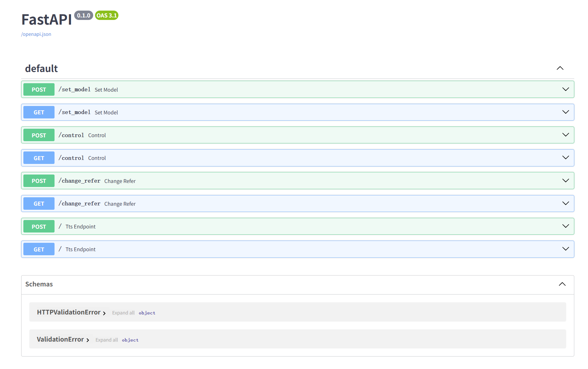The image size is (588, 369).
Task: Click the default section heading
Action: (x=41, y=69)
